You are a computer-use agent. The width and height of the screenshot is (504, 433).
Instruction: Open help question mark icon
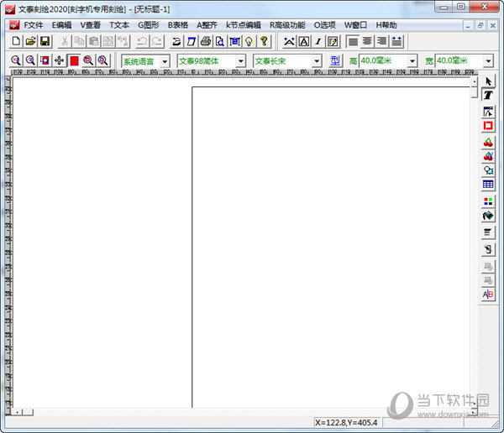tap(264, 41)
